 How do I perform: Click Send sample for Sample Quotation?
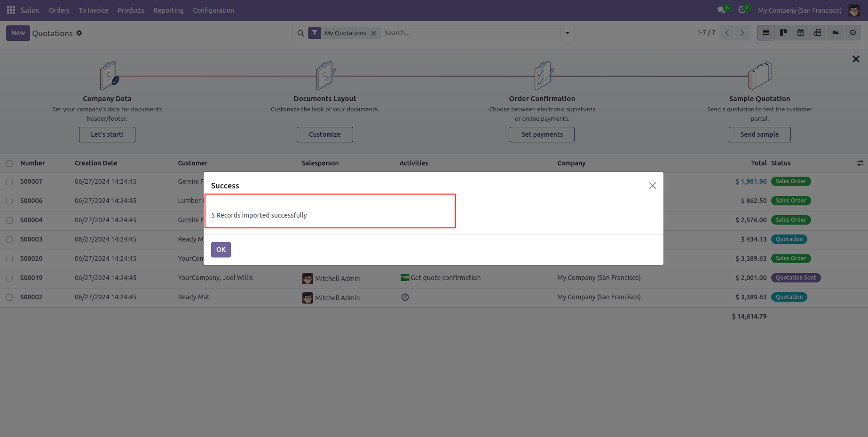(759, 134)
